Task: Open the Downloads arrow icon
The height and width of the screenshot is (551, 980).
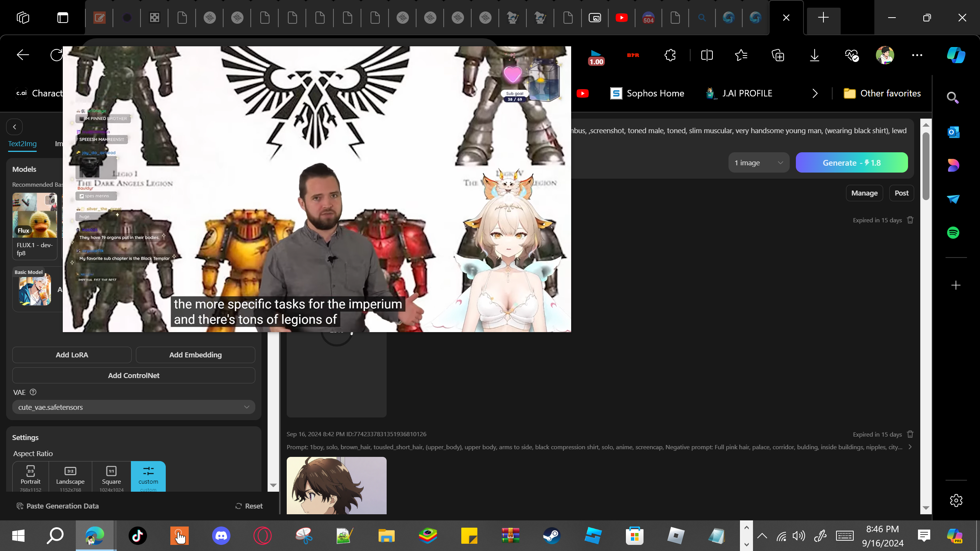Action: (815, 55)
